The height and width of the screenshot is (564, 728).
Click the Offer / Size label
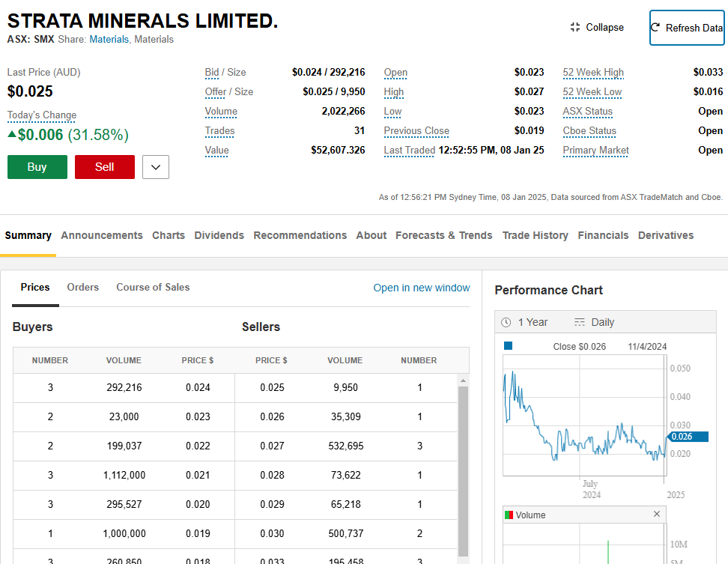[229, 92]
